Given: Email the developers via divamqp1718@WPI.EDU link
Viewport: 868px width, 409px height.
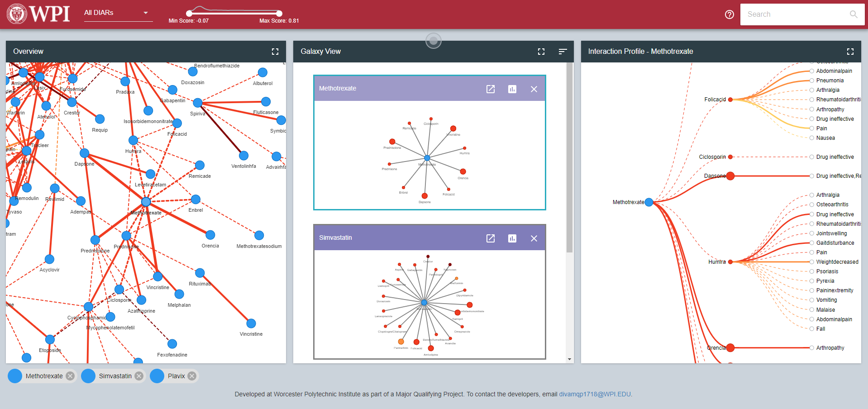Looking at the screenshot, I should tap(595, 394).
